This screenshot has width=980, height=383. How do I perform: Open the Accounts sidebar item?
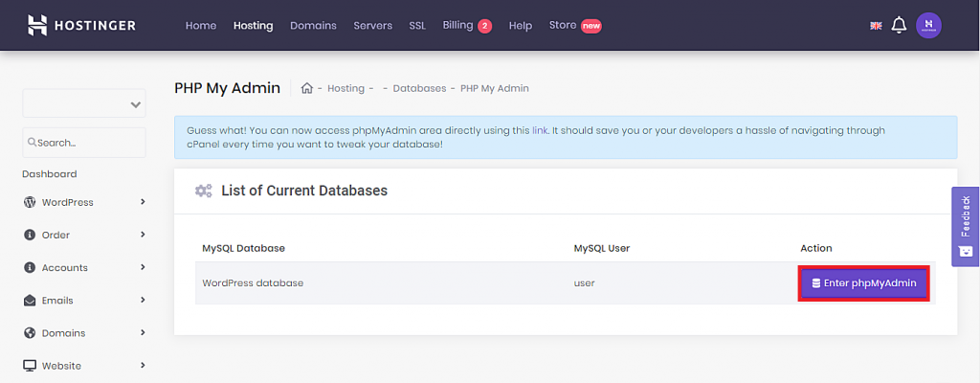[84, 267]
